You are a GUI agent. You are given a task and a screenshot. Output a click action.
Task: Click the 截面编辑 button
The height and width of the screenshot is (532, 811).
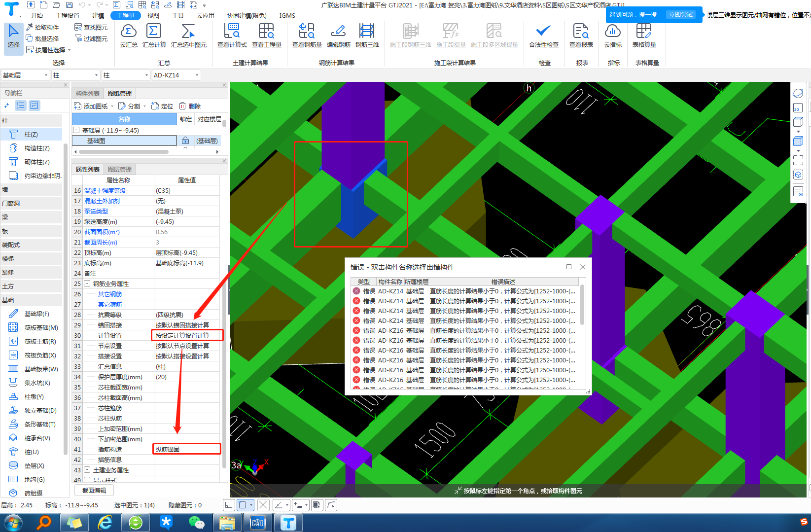[94, 490]
